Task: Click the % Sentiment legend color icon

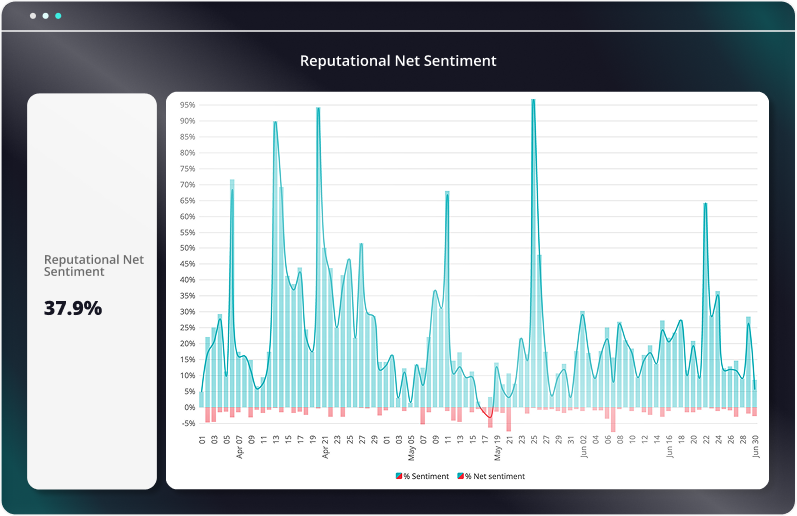Action: pos(398,477)
